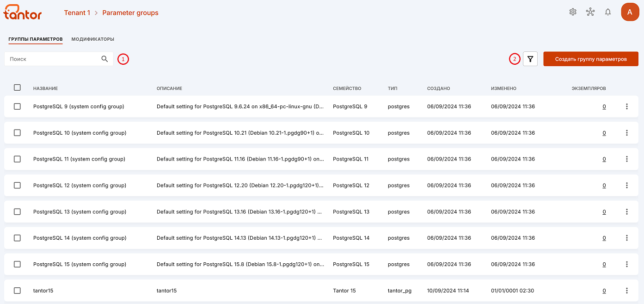Click the 10/09/2024 11:14 created date
This screenshot has width=644, height=304.
pos(448,291)
